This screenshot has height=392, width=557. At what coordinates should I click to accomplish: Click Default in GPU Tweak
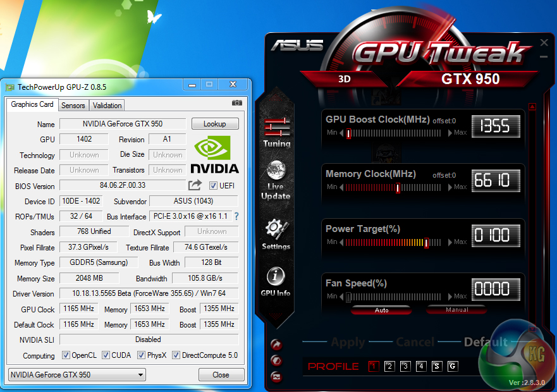tap(486, 342)
